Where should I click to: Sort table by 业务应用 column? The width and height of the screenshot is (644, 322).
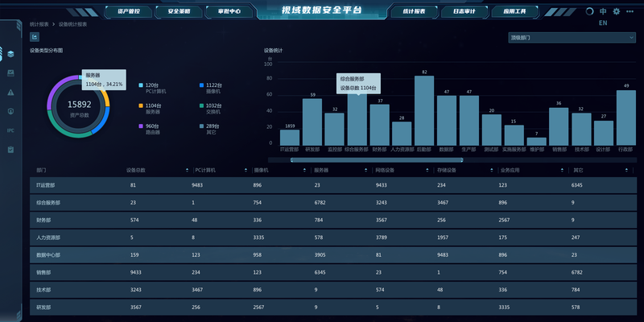(562, 170)
